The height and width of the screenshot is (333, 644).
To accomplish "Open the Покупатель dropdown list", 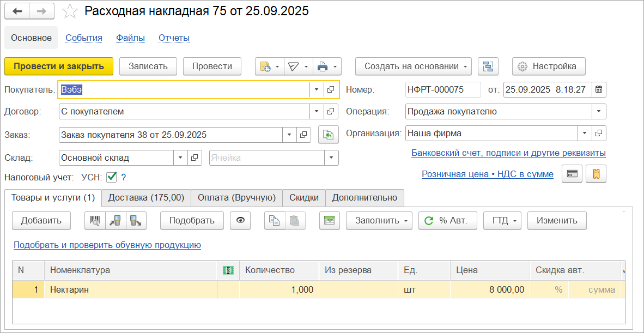I will 317,89.
